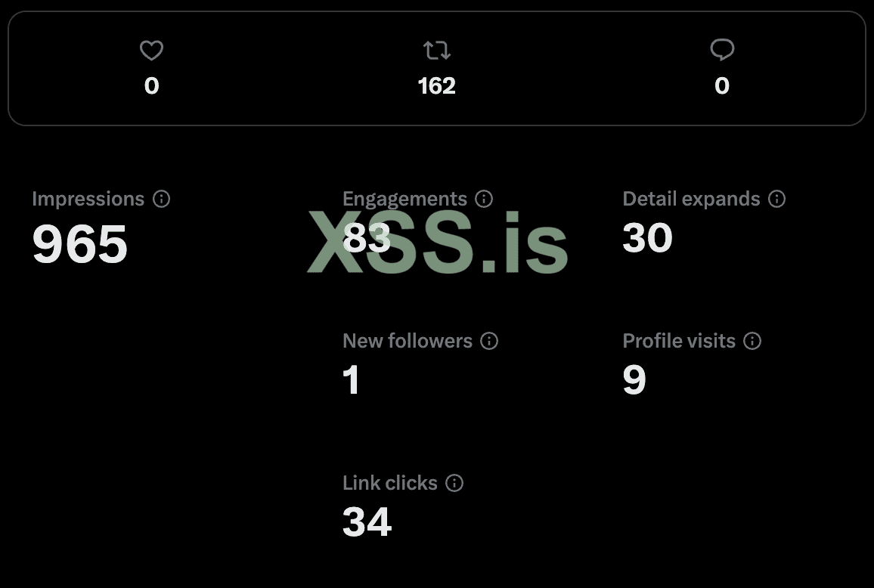
Task: Select the 162 retweets count
Action: click(437, 86)
